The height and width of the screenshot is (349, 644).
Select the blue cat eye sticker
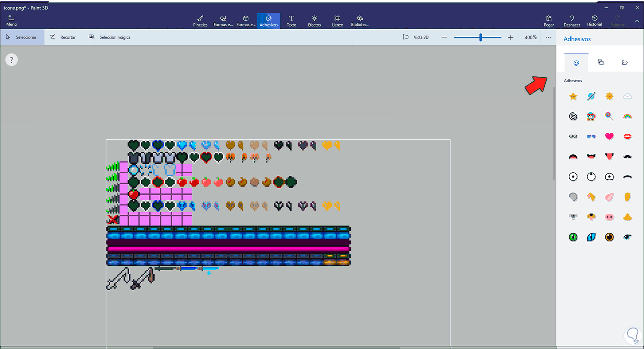pos(591,237)
